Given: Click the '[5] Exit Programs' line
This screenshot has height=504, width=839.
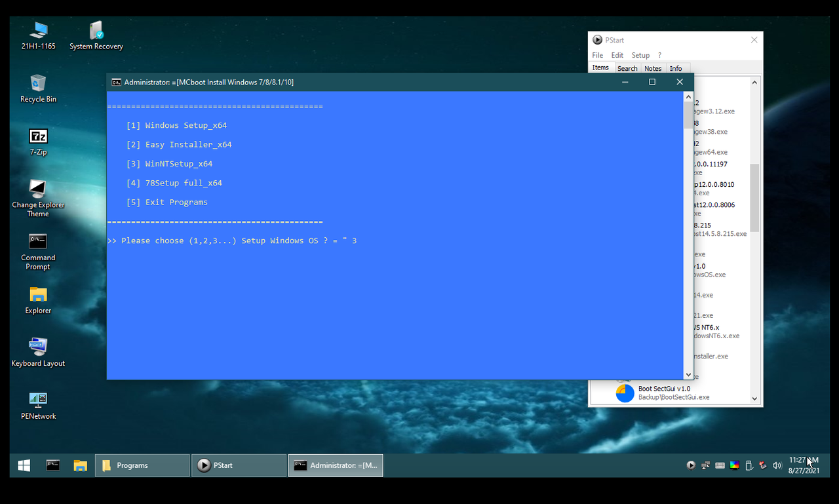Looking at the screenshot, I should pos(166,202).
